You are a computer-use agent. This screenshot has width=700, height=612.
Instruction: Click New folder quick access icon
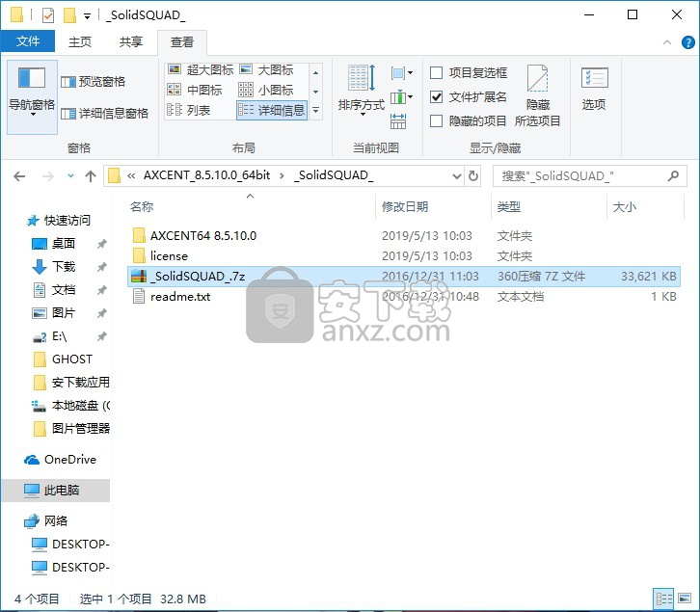click(69, 15)
